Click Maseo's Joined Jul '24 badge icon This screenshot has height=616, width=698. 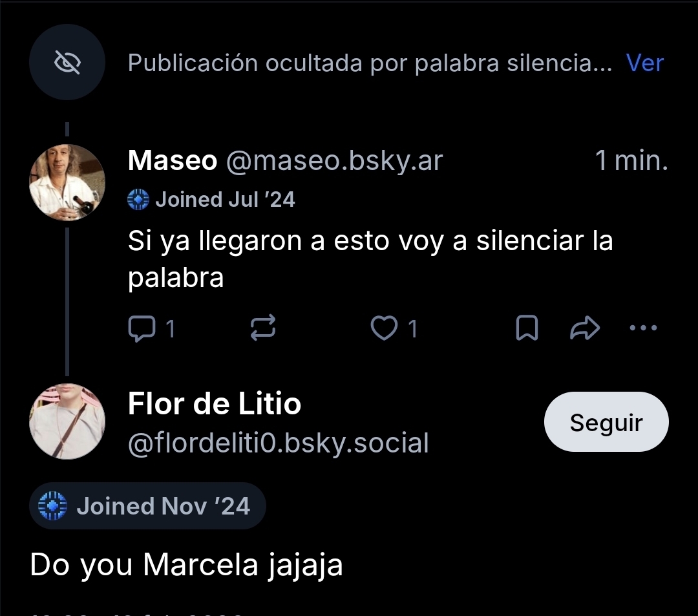coord(138,200)
